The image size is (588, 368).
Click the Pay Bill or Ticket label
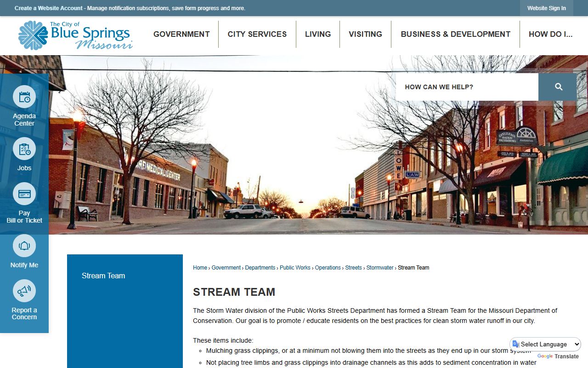click(x=24, y=217)
